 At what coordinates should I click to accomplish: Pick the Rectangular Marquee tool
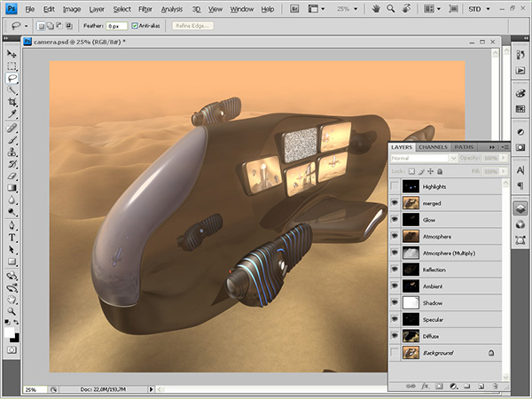coord(12,66)
